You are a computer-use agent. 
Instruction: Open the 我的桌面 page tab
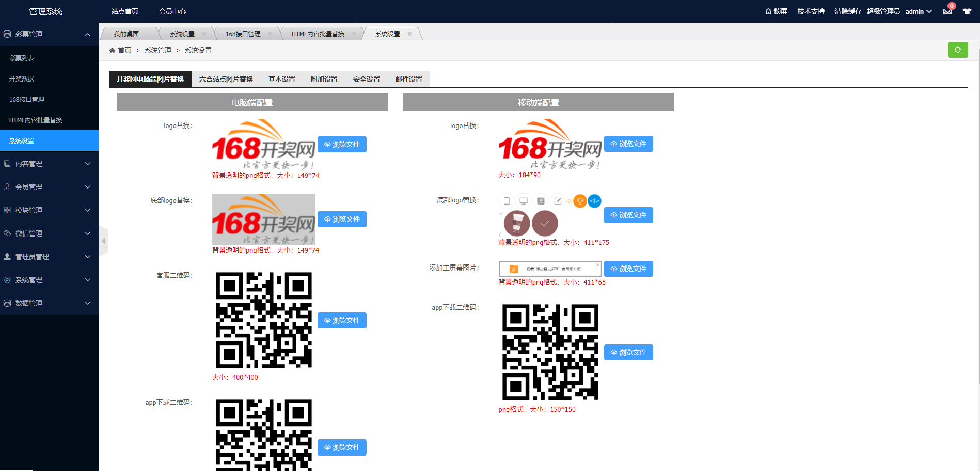(x=127, y=34)
